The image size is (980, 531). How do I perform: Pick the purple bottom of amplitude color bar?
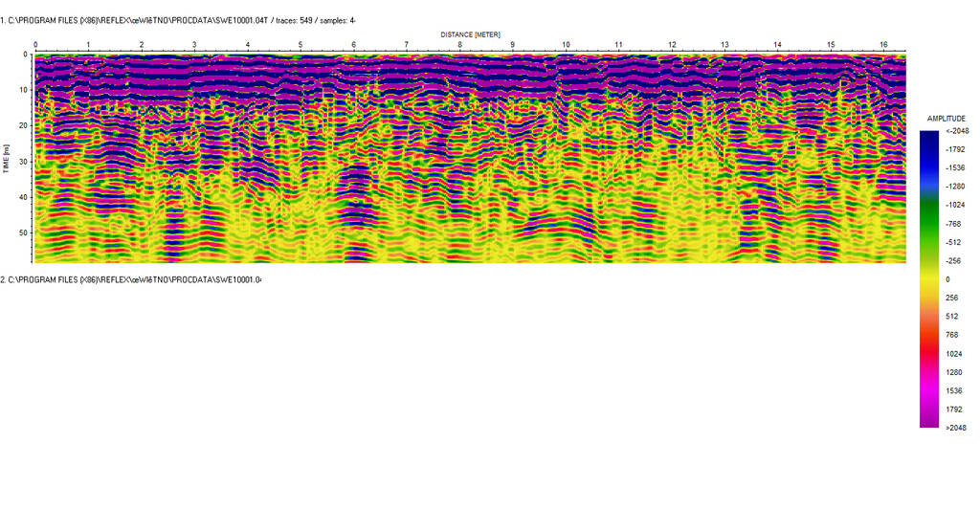pyautogui.click(x=928, y=421)
